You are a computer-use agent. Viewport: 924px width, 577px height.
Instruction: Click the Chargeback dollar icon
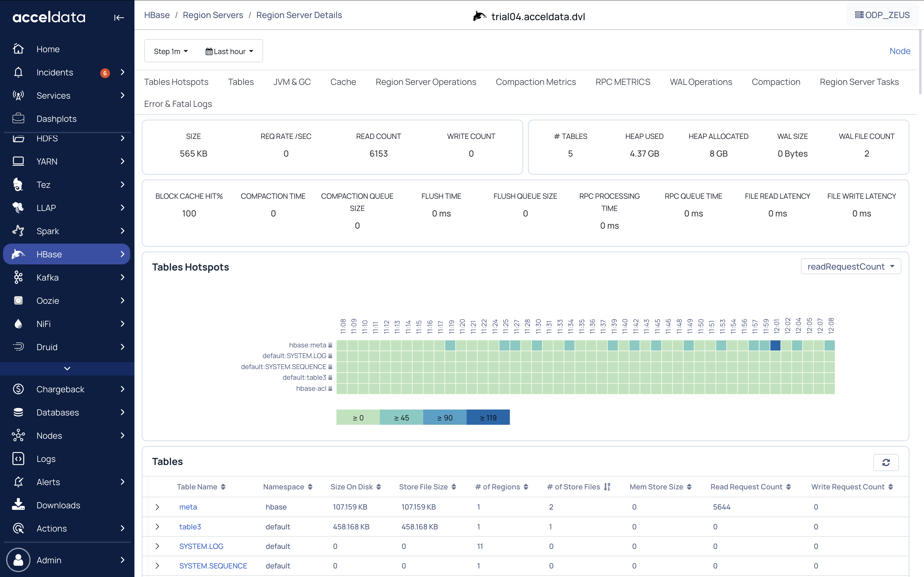[x=18, y=389]
